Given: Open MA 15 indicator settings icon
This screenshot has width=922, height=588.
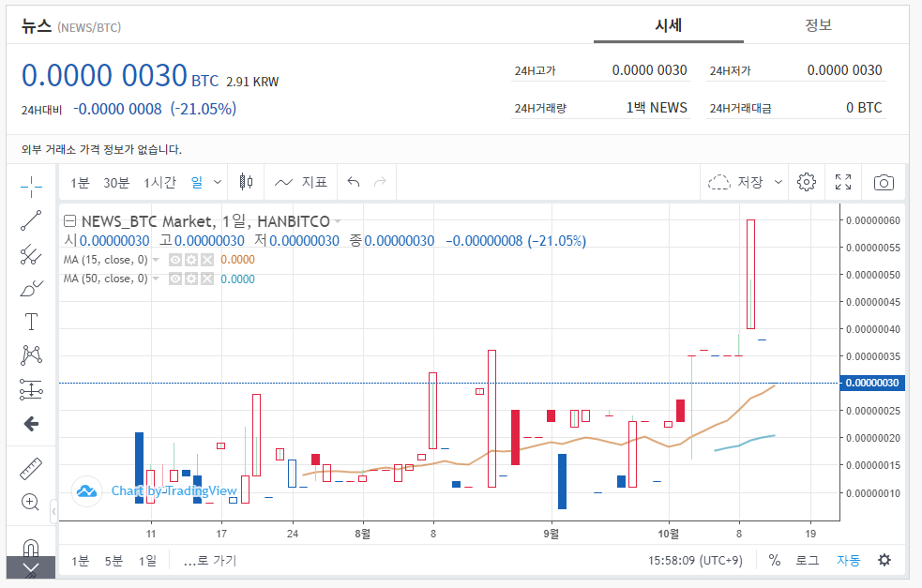Looking at the screenshot, I should [191, 260].
